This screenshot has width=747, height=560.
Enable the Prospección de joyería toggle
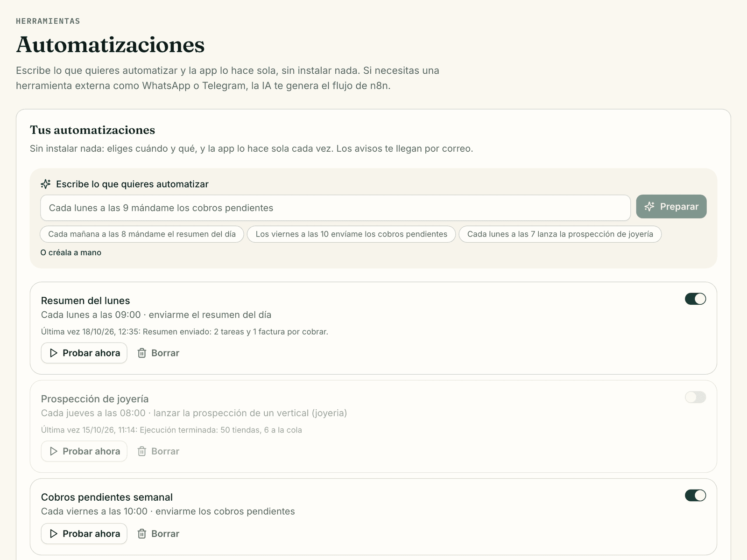696,397
